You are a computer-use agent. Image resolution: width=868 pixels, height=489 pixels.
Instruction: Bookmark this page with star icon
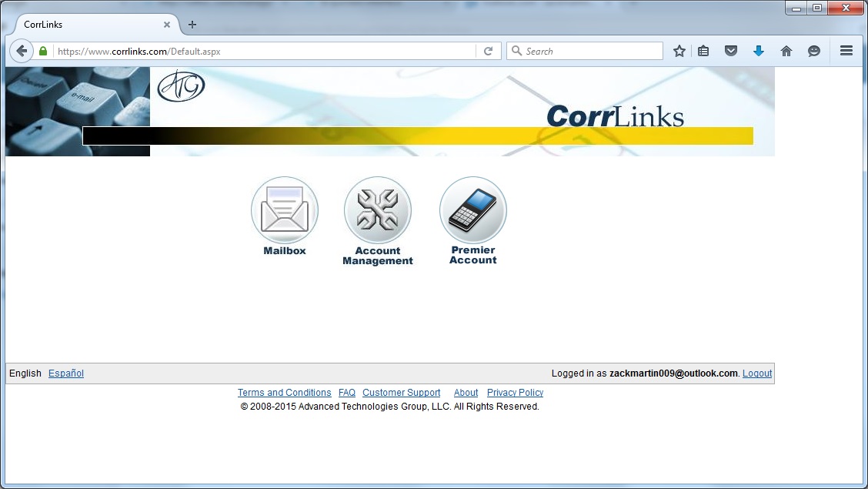[679, 51]
